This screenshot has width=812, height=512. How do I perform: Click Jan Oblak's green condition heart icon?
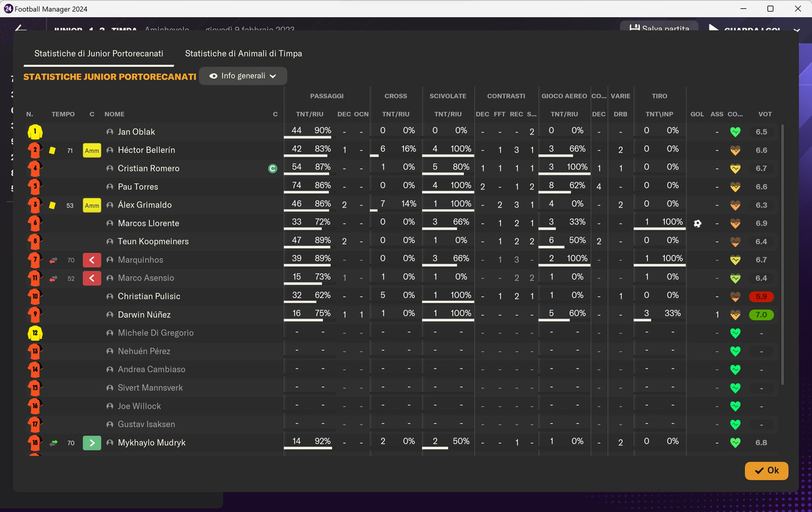tap(735, 132)
